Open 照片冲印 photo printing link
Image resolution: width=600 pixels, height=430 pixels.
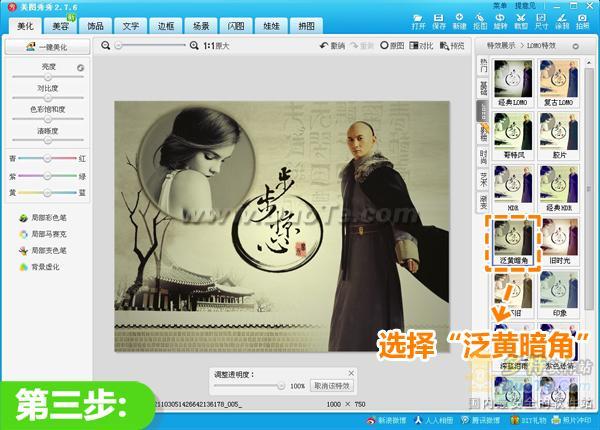[x=571, y=420]
